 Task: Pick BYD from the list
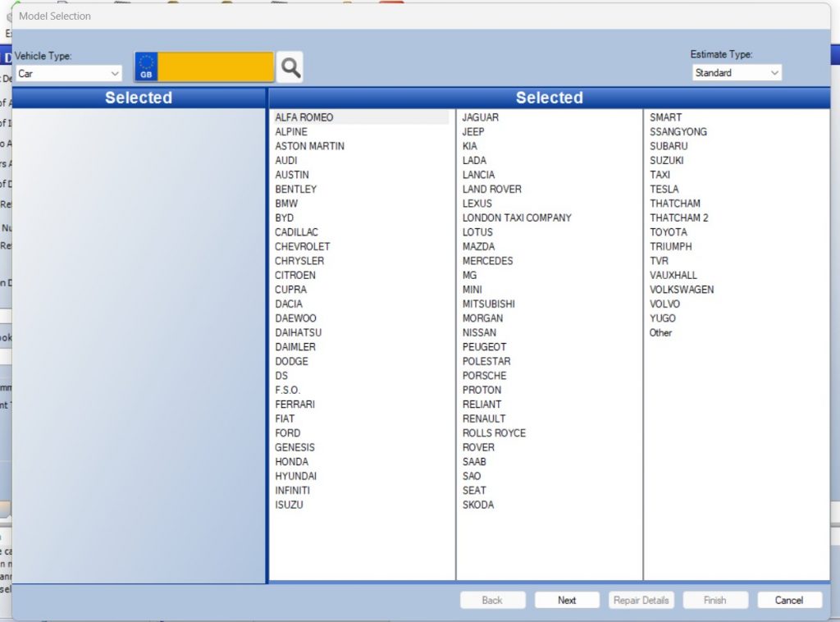[x=285, y=218]
